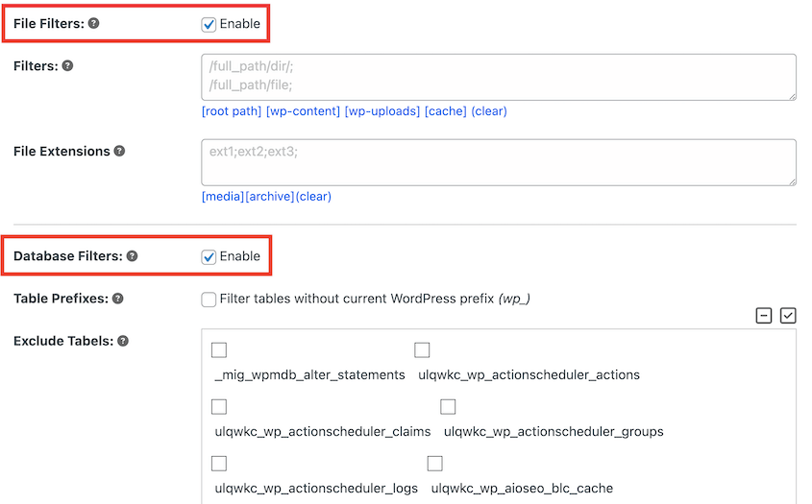Viewport: 812px width, 504px height.
Task: Clear the File Extensions field
Action: (x=313, y=197)
